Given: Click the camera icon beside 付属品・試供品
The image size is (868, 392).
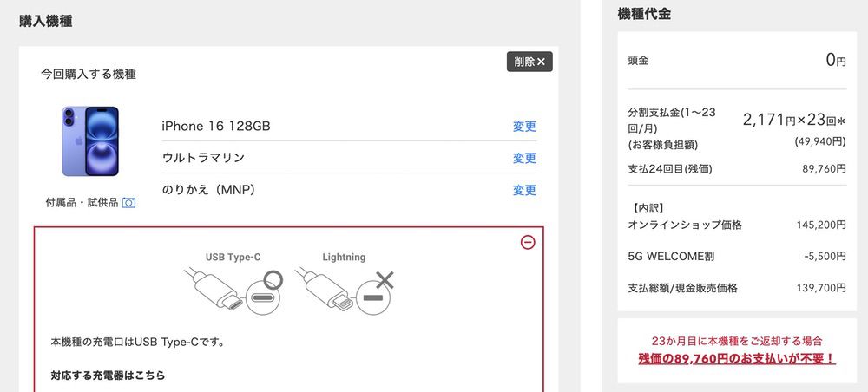Looking at the screenshot, I should [128, 202].
